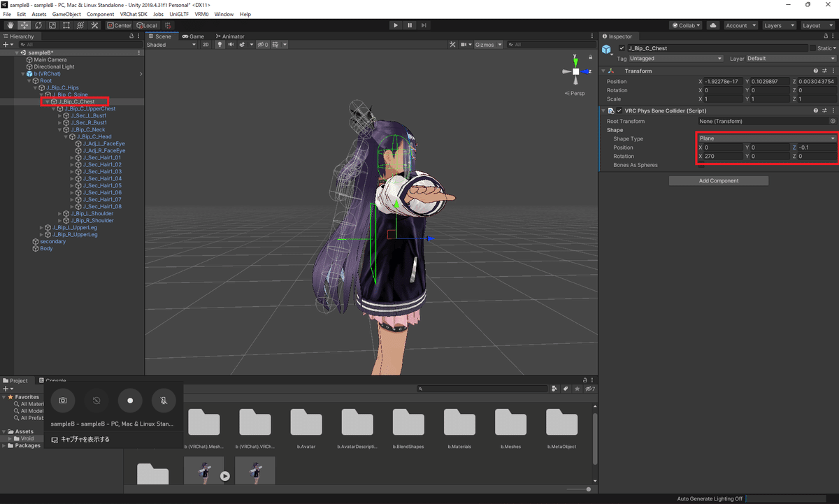Image resolution: width=839 pixels, height=504 pixels.
Task: Open the Shaded draw mode dropdown
Action: pyautogui.click(x=171, y=45)
